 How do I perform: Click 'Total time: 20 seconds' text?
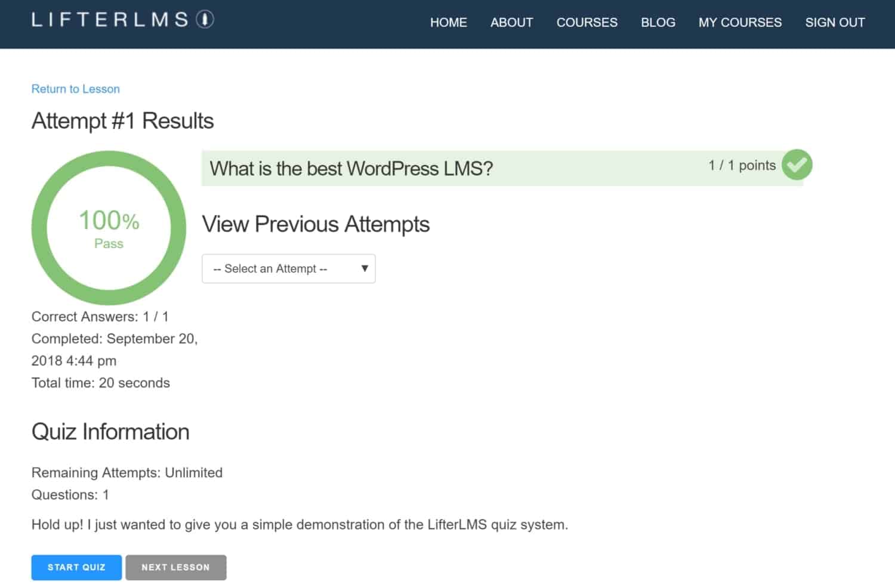pos(101,383)
